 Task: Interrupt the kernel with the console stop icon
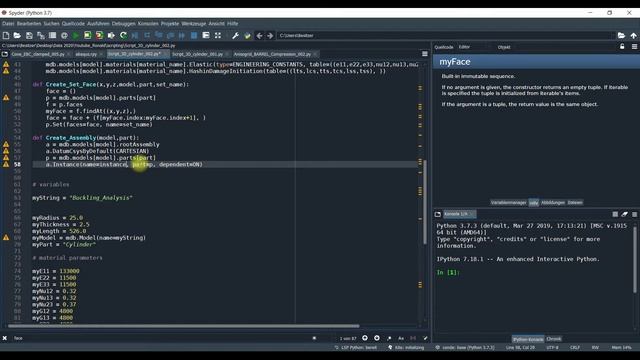(615, 214)
